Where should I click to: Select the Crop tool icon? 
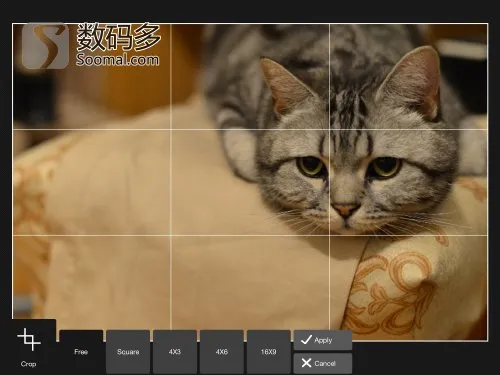pyautogui.click(x=29, y=339)
